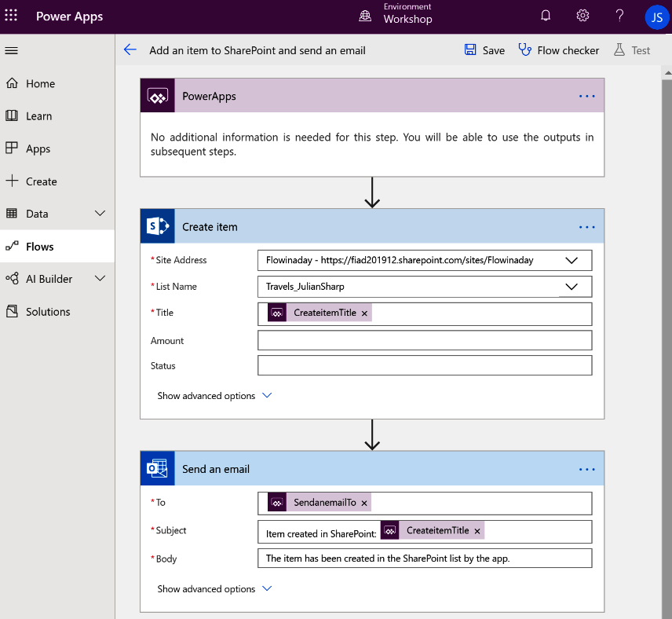Click the PowerApps step header
Viewport: 672px width, 619px height.
tap(372, 96)
